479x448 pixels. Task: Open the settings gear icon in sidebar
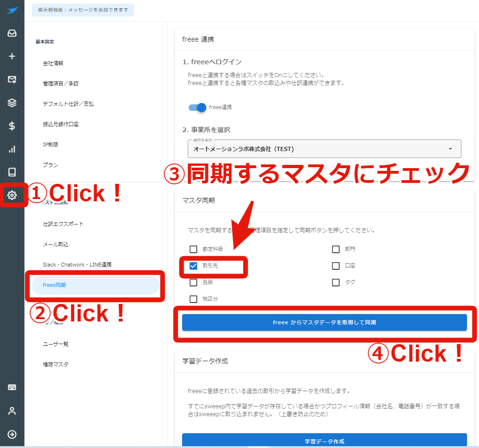[x=12, y=195]
